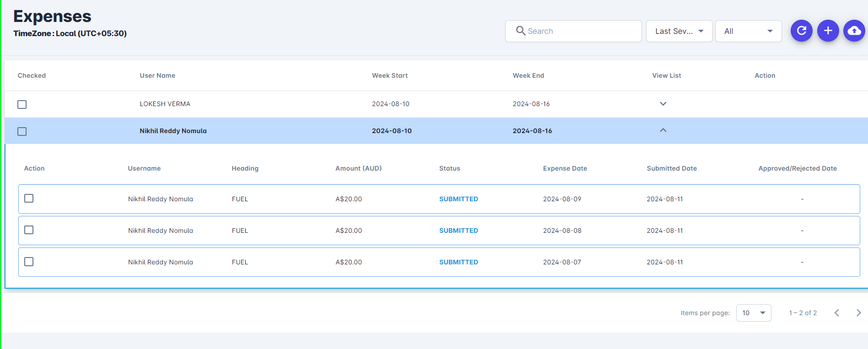Go to the next page arrow
This screenshot has height=349, width=868.
pos(858,313)
